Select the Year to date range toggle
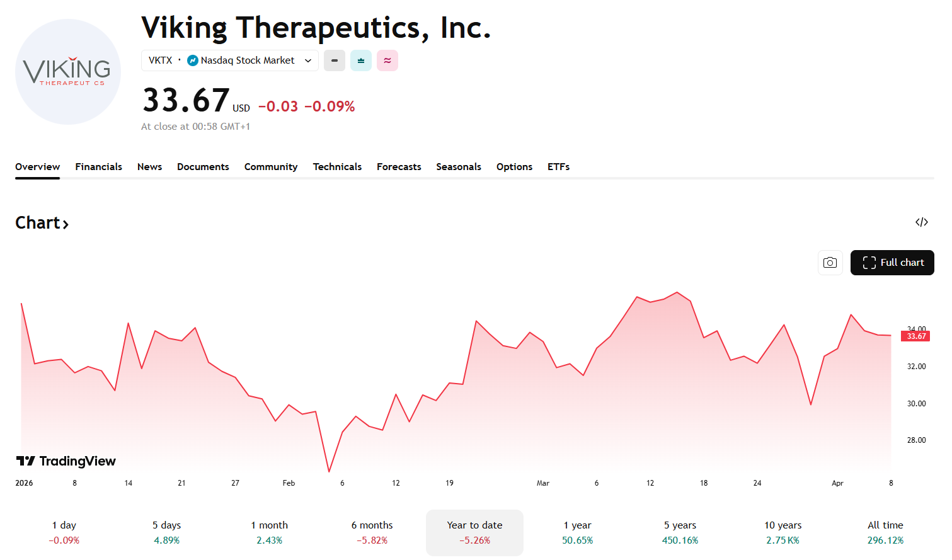This screenshot has width=952, height=560. coord(474,532)
